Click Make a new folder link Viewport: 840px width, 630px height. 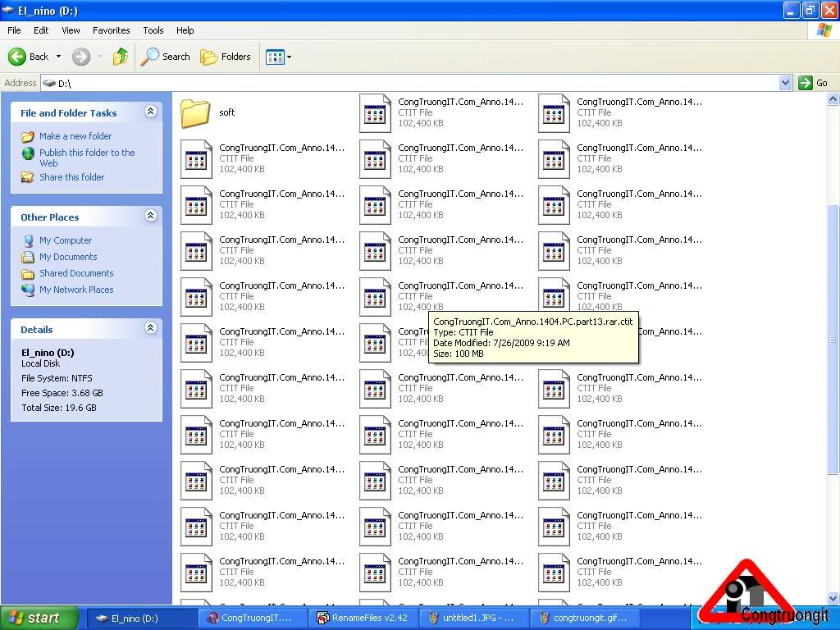(75, 136)
